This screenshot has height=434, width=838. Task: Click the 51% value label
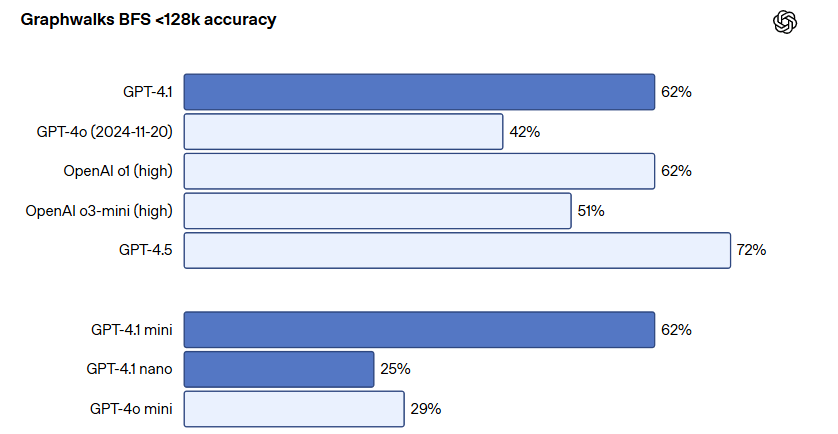coord(591,211)
